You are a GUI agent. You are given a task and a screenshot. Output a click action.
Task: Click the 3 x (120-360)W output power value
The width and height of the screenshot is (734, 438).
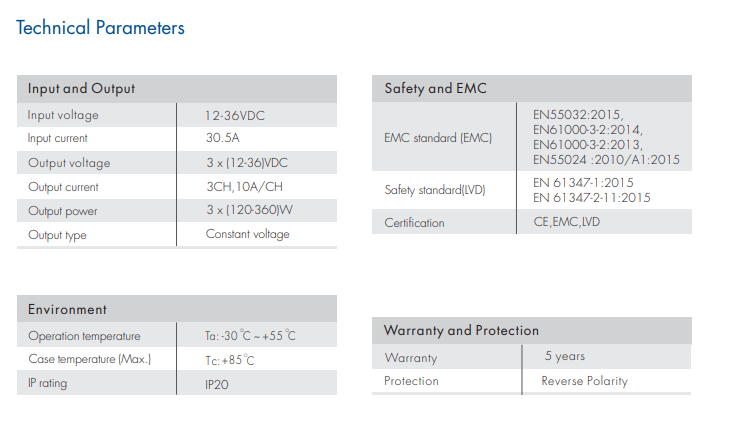pos(250,210)
